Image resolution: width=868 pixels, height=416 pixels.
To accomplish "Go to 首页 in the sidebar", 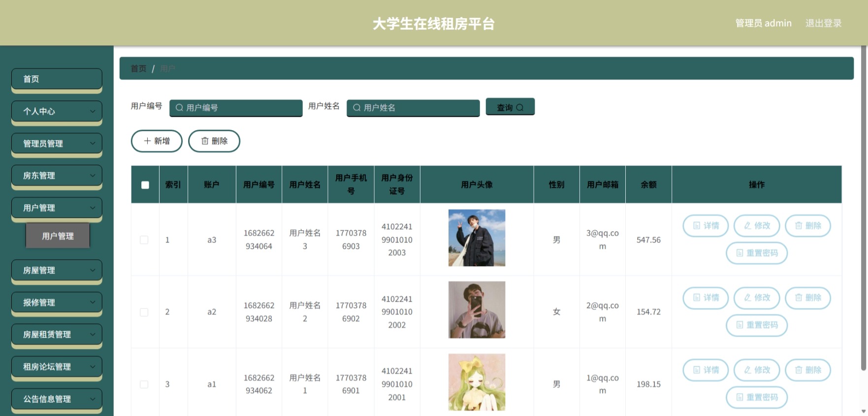I will (57, 79).
